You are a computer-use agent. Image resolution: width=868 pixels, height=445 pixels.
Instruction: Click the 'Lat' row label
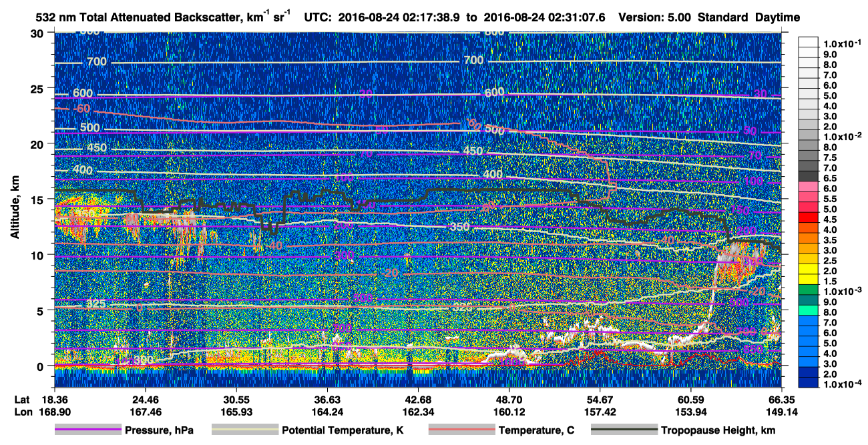22,399
